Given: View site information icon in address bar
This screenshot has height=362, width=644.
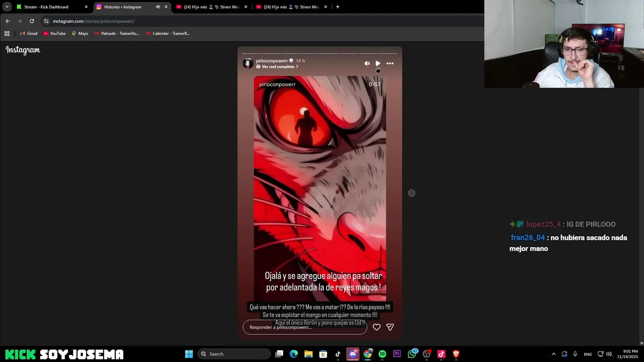Looking at the screenshot, I should tap(46, 21).
